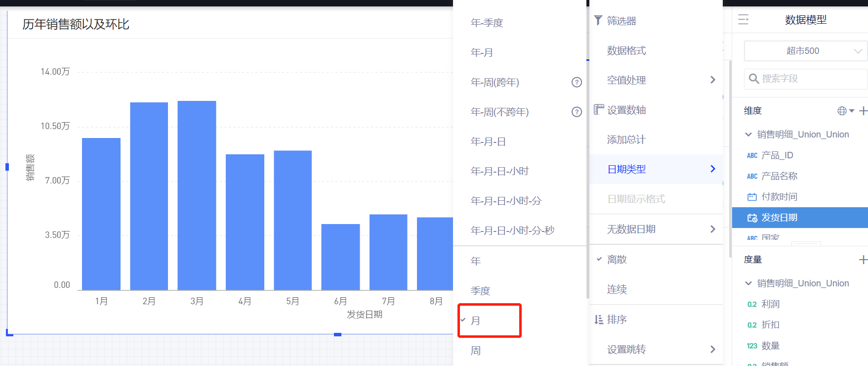Click the 3月 bar in chart
868x366 pixels.
coord(197,195)
